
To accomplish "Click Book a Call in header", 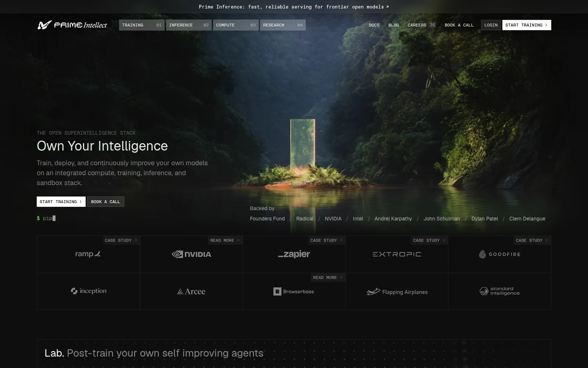I will (x=459, y=25).
